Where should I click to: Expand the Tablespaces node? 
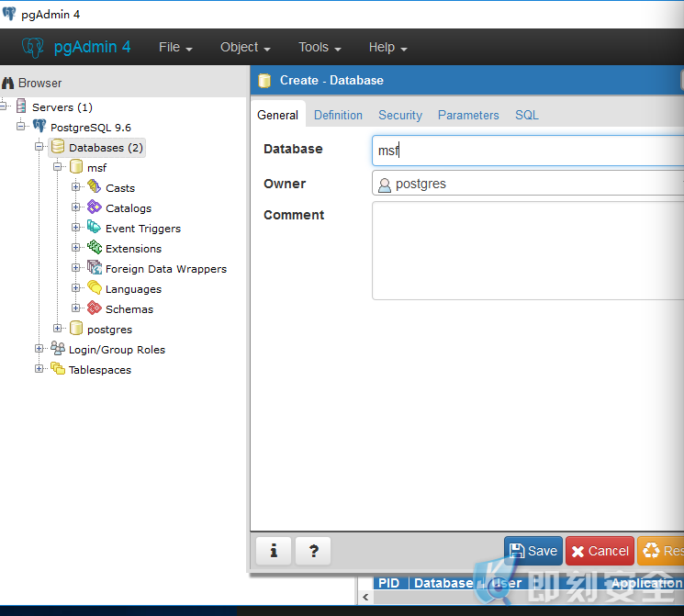click(39, 369)
